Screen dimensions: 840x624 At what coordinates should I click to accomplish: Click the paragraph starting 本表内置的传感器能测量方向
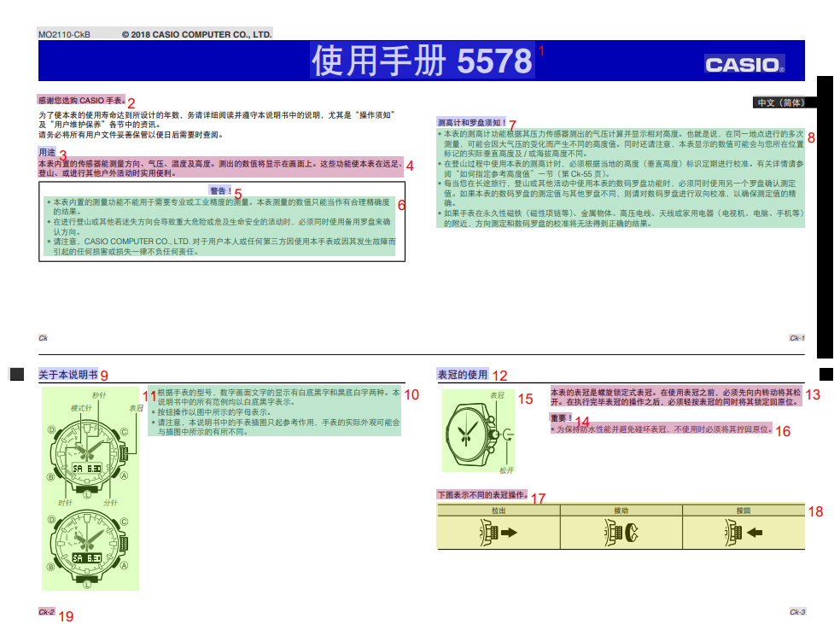coord(220,168)
